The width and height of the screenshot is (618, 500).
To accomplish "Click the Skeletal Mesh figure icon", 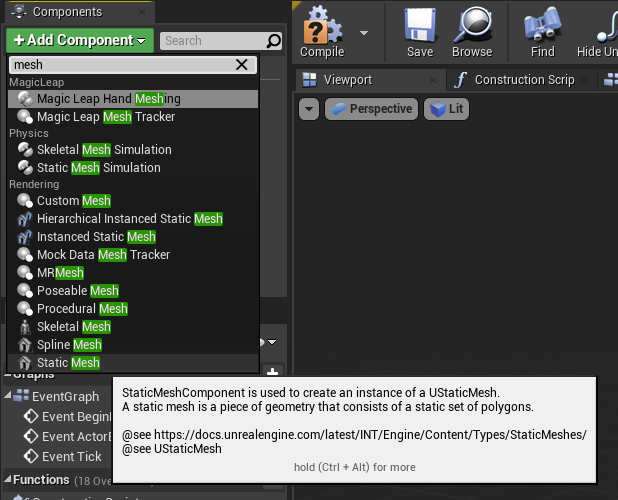I will point(25,327).
